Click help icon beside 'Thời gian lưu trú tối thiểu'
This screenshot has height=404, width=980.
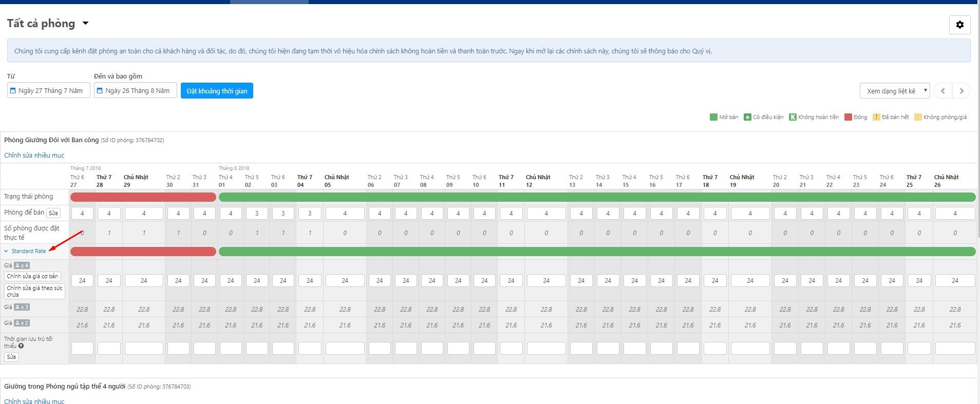(x=21, y=346)
